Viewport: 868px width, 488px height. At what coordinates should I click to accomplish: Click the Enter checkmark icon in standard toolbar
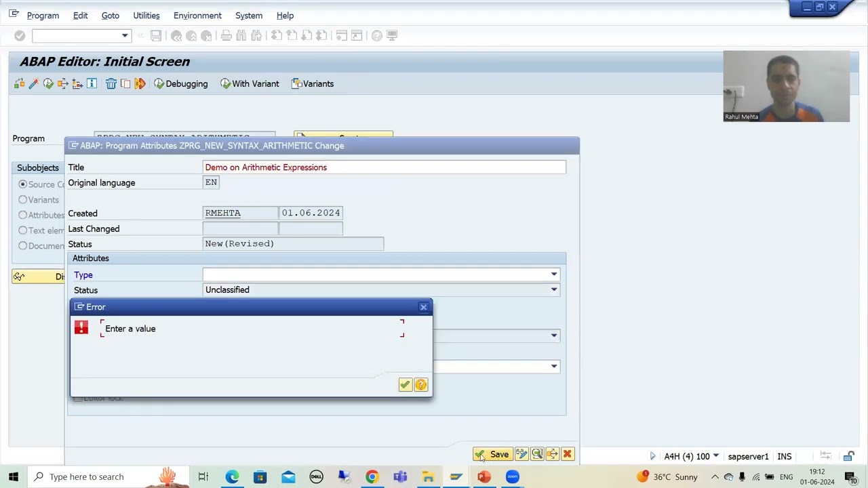click(x=20, y=36)
